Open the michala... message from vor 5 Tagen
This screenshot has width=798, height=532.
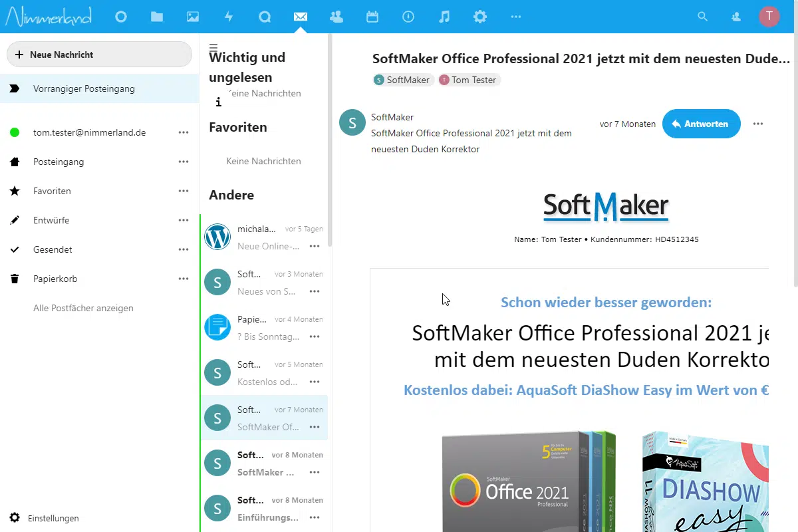(x=264, y=237)
